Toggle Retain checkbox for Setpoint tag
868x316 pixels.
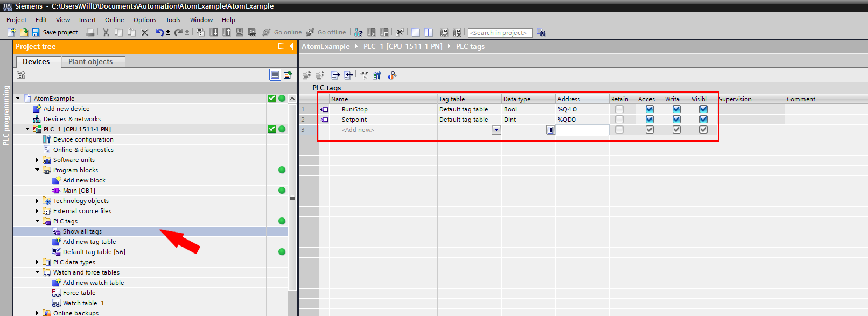[x=619, y=120]
